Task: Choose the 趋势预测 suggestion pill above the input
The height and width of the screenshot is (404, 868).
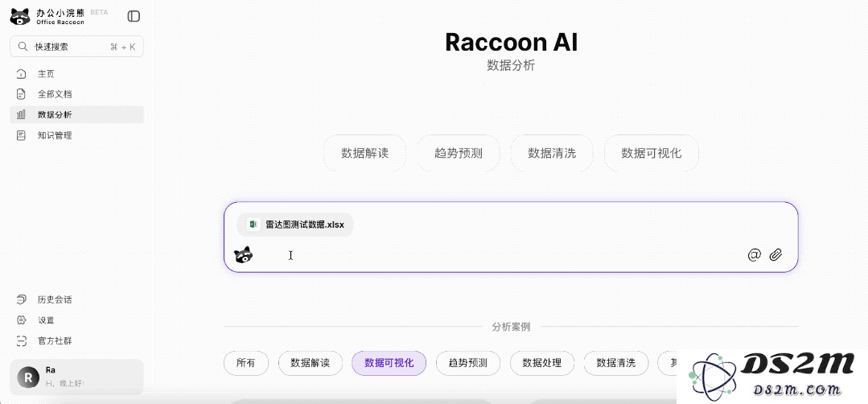Action: (x=459, y=153)
